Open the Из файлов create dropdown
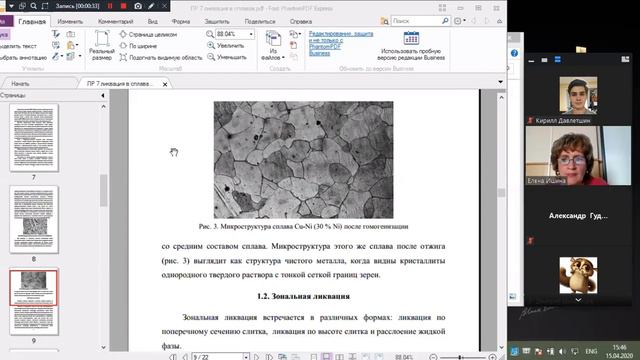The height and width of the screenshot is (360, 640). [x=273, y=45]
